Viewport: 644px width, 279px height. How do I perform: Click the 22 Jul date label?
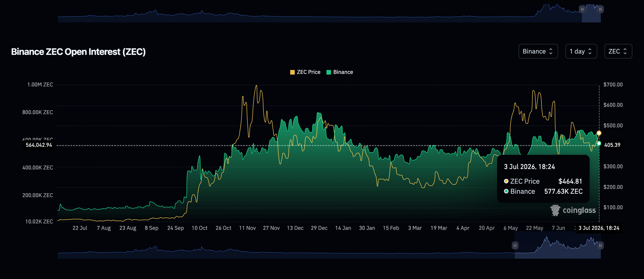80,228
